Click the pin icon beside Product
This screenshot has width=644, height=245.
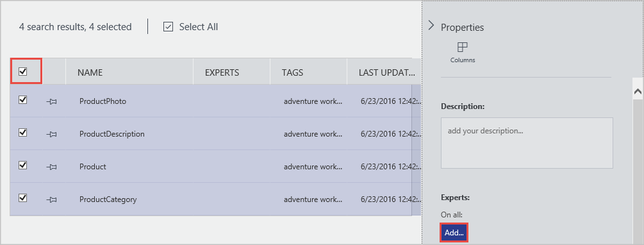tap(51, 167)
